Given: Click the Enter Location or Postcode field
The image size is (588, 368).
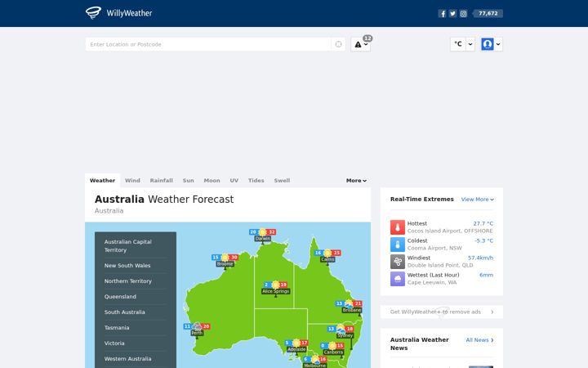Looking at the screenshot, I should (x=208, y=44).
